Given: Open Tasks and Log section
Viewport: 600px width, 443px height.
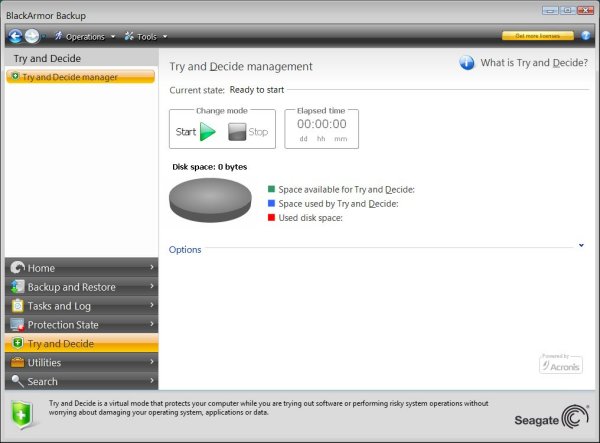Looking at the screenshot, I should 82,305.
